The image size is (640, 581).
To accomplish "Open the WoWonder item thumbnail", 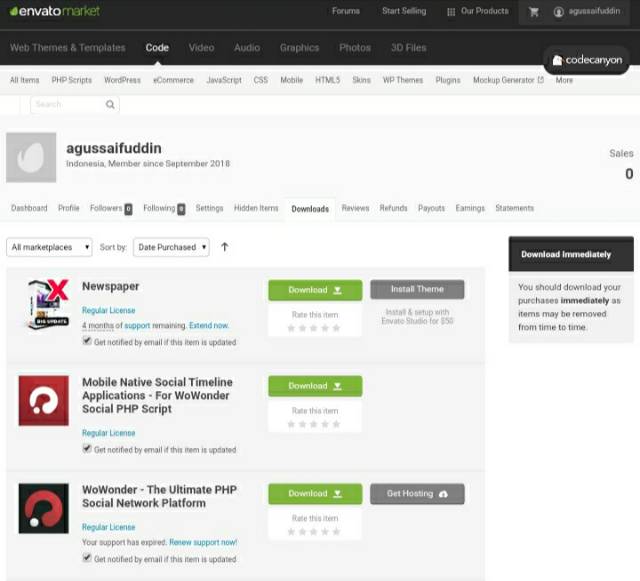I will 44,508.
